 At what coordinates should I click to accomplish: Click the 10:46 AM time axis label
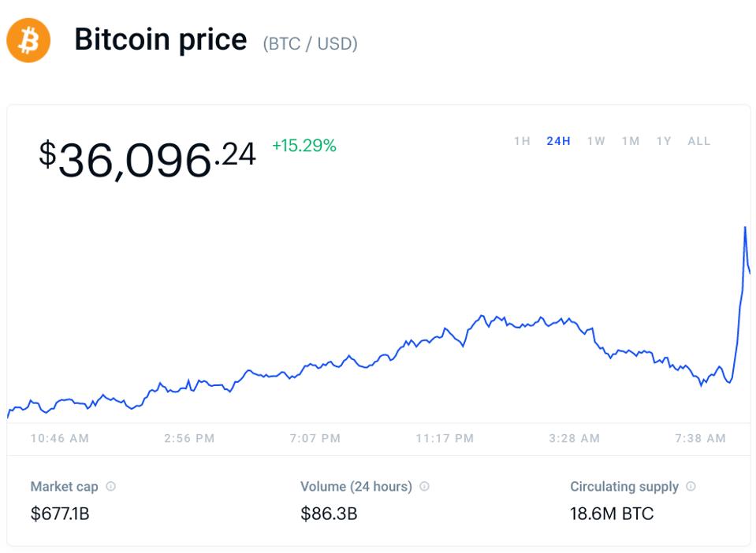[x=60, y=438]
